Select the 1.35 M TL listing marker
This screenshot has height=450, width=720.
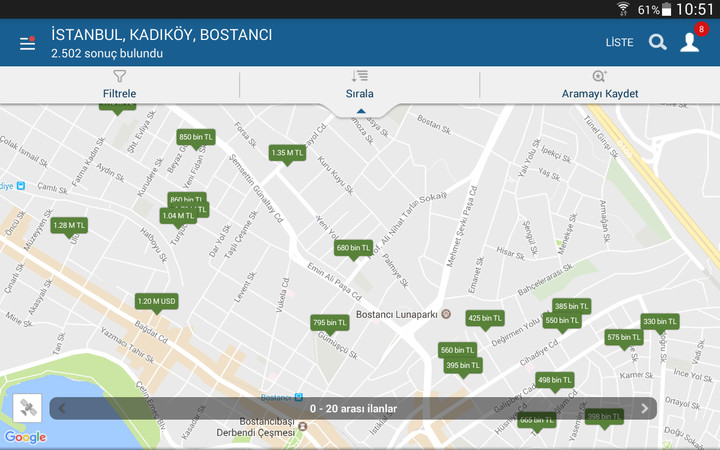coord(287,153)
